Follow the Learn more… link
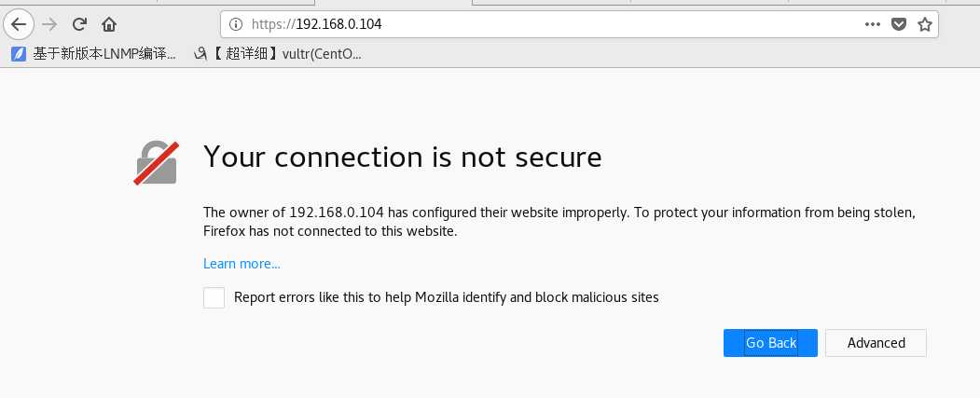This screenshot has width=980, height=398. click(242, 264)
